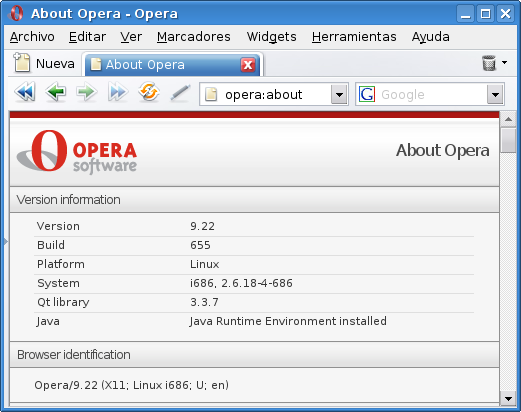
Task: Close the Opera window
Action: click(505, 14)
